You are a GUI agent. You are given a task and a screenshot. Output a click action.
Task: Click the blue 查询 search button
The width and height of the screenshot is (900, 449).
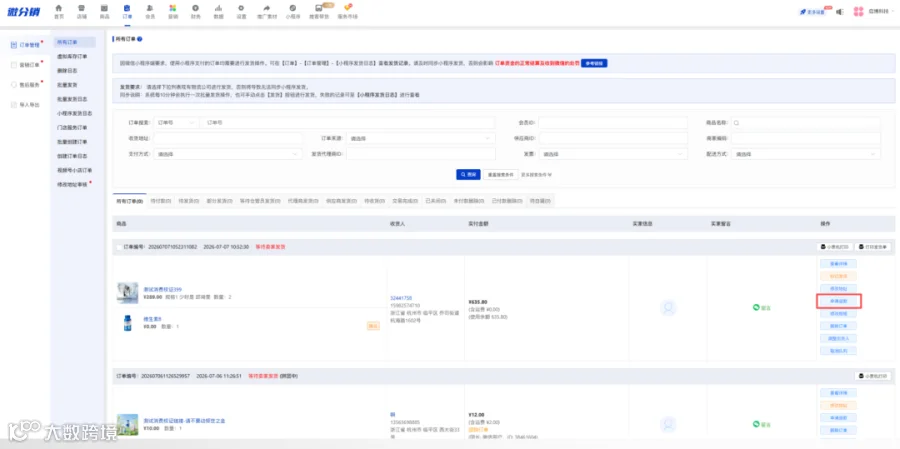coord(468,174)
